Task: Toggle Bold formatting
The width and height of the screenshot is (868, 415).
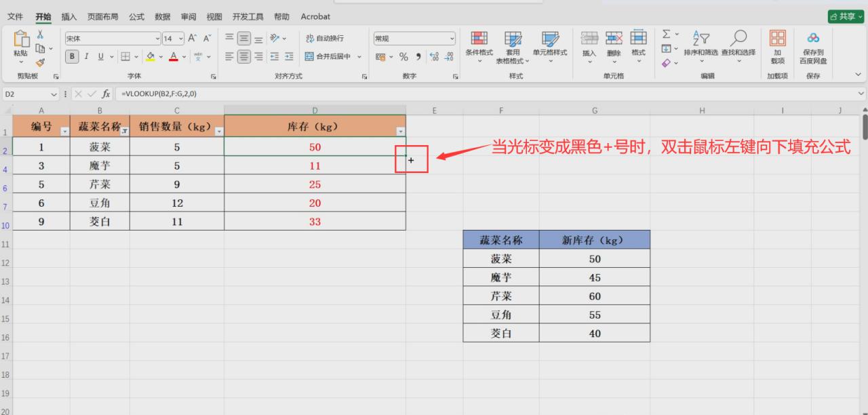Action: (71, 57)
